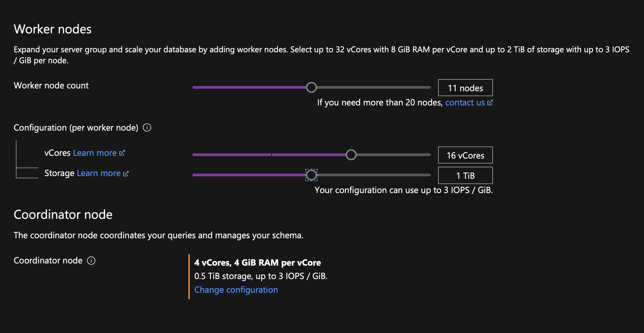644x333 pixels.
Task: Open the Storage Learn more link
Action: point(99,173)
